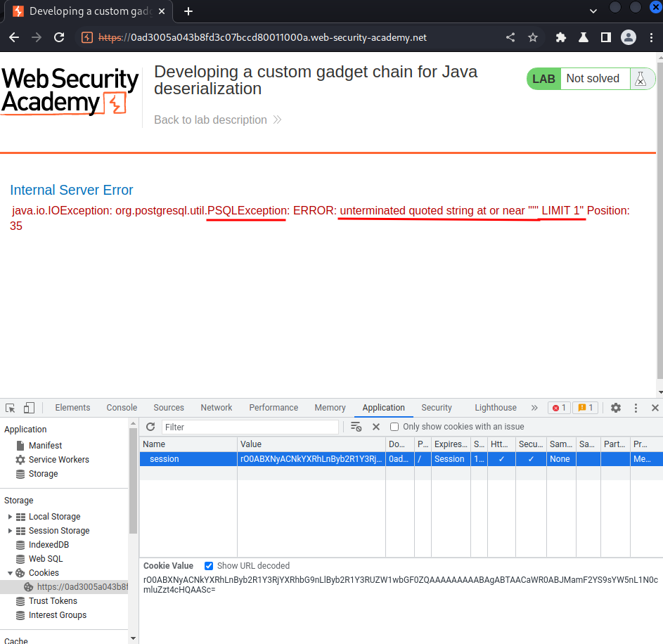Go back using browser back arrow

point(14,38)
